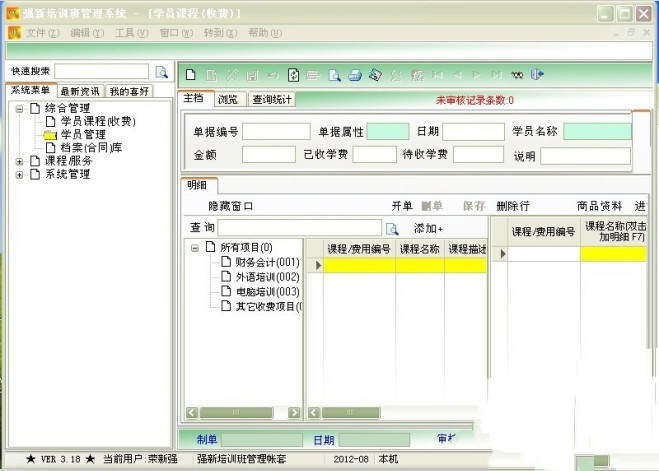Click the 查询 search input field

300,228
